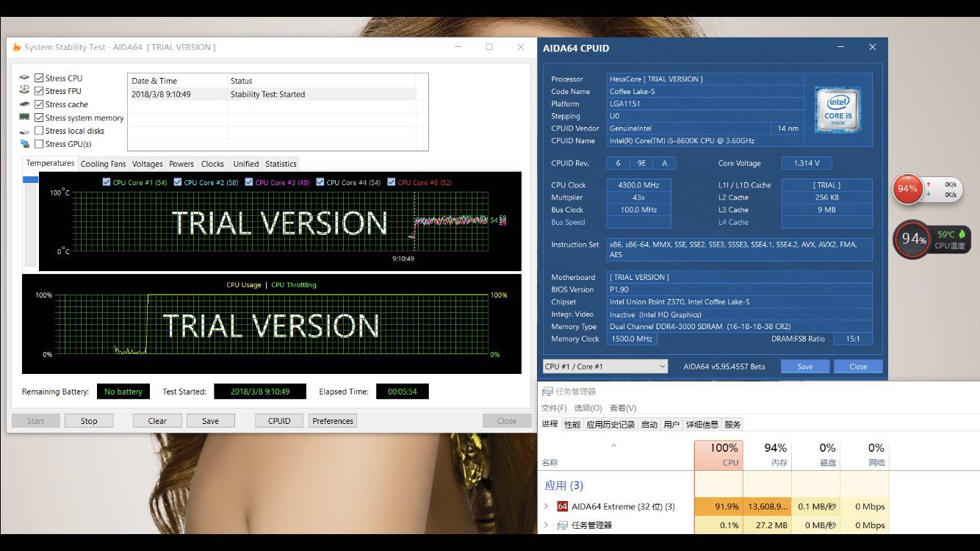Toggle CPU Core #1 graph checkbox
This screenshot has width=980, height=551.
107,182
